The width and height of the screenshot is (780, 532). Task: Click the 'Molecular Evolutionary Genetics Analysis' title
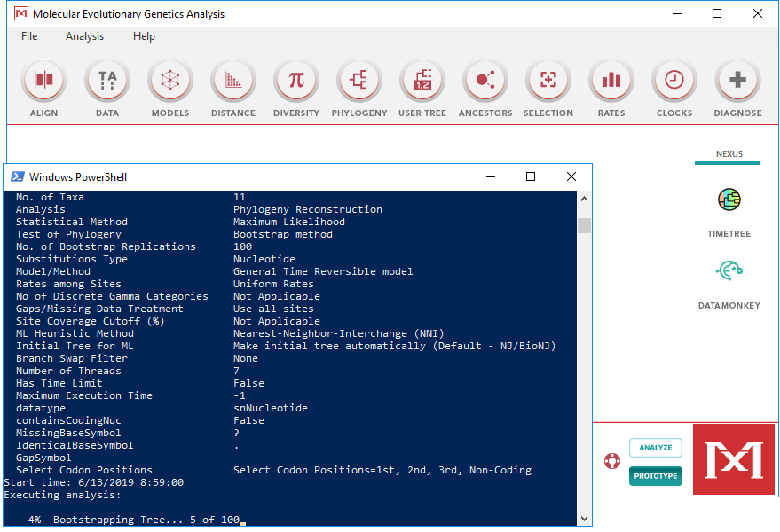pos(129,14)
